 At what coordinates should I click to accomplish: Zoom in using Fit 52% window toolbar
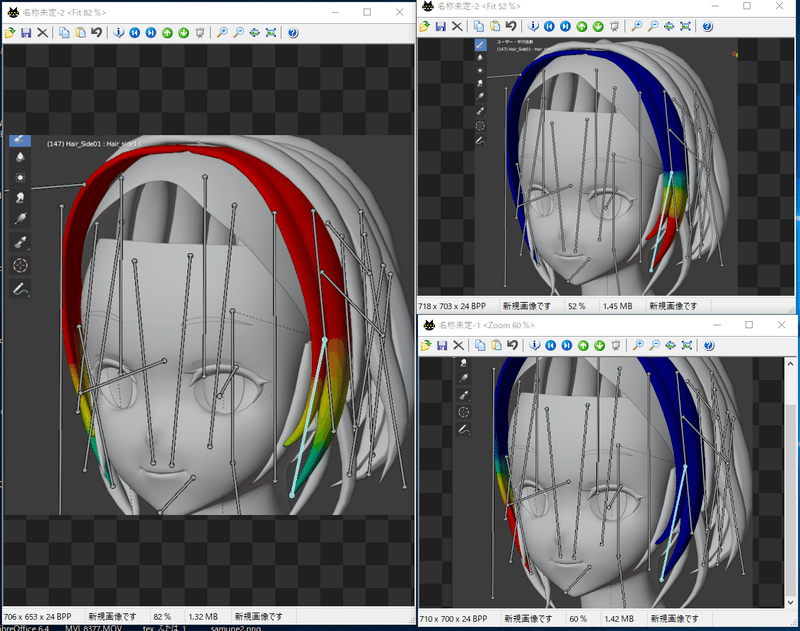click(x=637, y=27)
